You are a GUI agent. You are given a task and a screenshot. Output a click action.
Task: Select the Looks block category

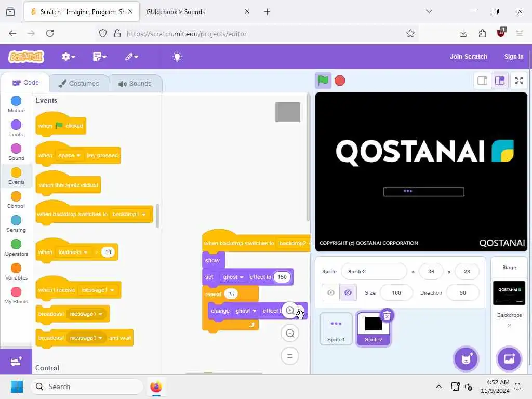pos(16,128)
